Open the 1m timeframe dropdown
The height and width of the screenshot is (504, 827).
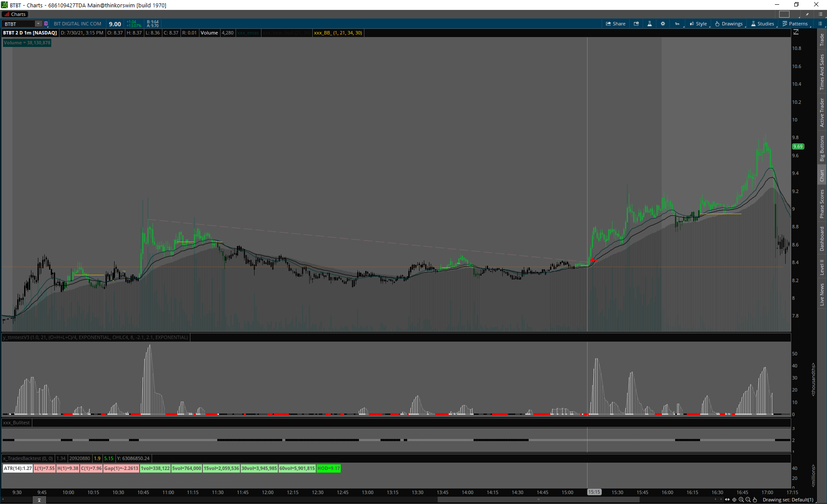coord(678,24)
